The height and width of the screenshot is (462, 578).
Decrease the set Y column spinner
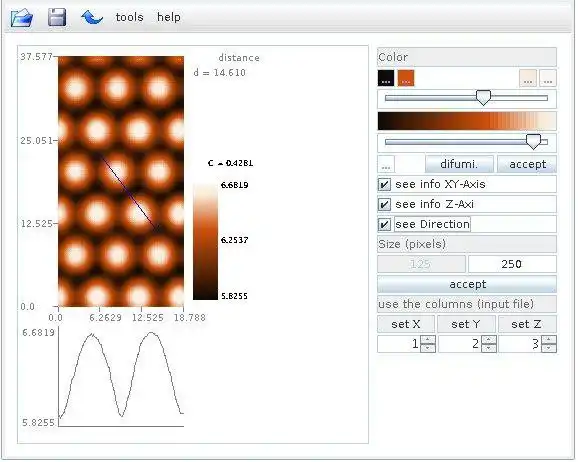tap(488, 348)
